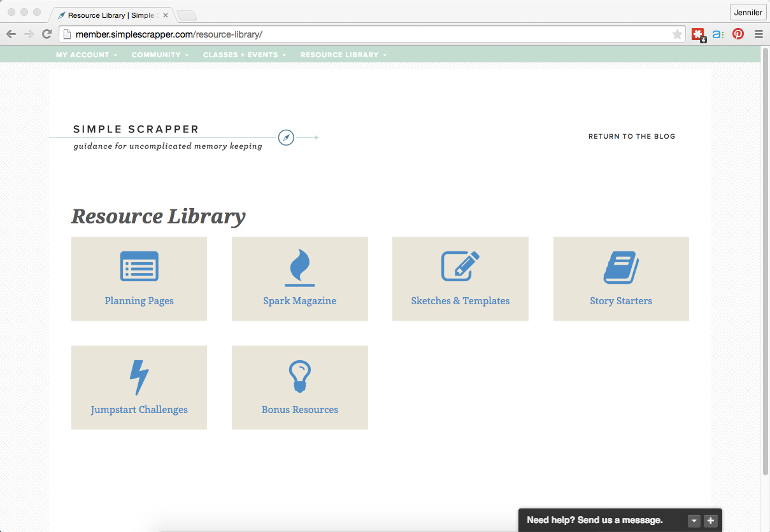Open the Story Starters link
Image resolution: width=770 pixels, height=532 pixels.
pyautogui.click(x=621, y=301)
